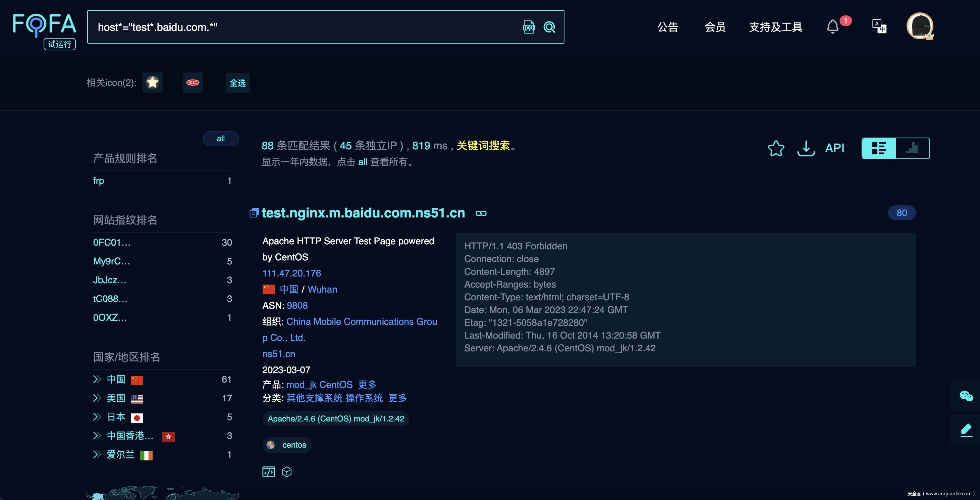Switch to list view
The image size is (980, 500).
pos(879,148)
